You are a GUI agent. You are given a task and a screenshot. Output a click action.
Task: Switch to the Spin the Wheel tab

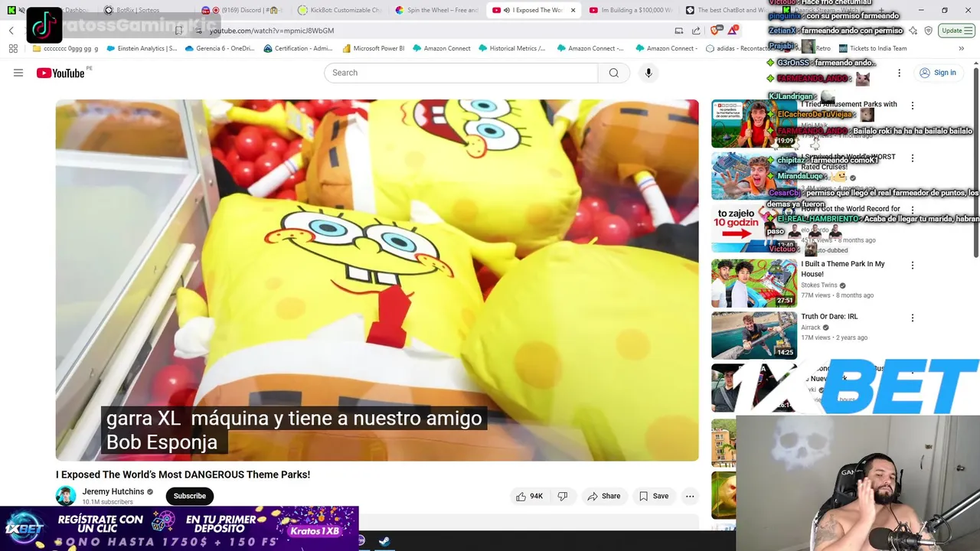439,10
